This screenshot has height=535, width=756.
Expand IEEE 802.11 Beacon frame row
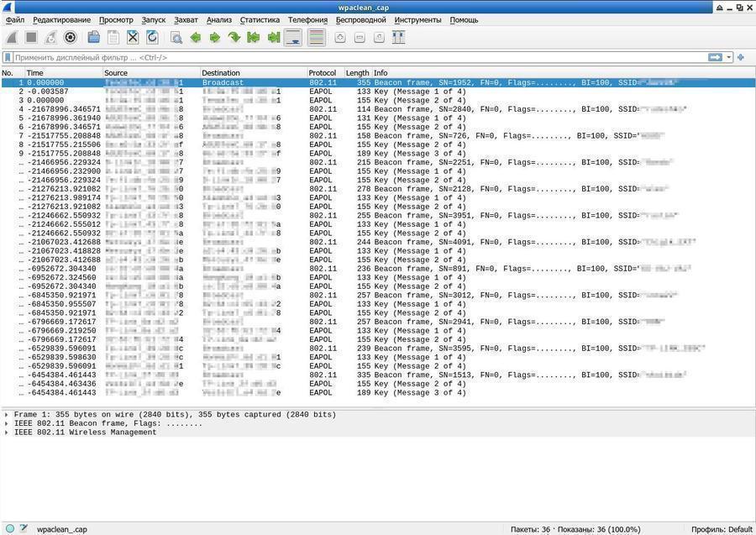point(6,423)
